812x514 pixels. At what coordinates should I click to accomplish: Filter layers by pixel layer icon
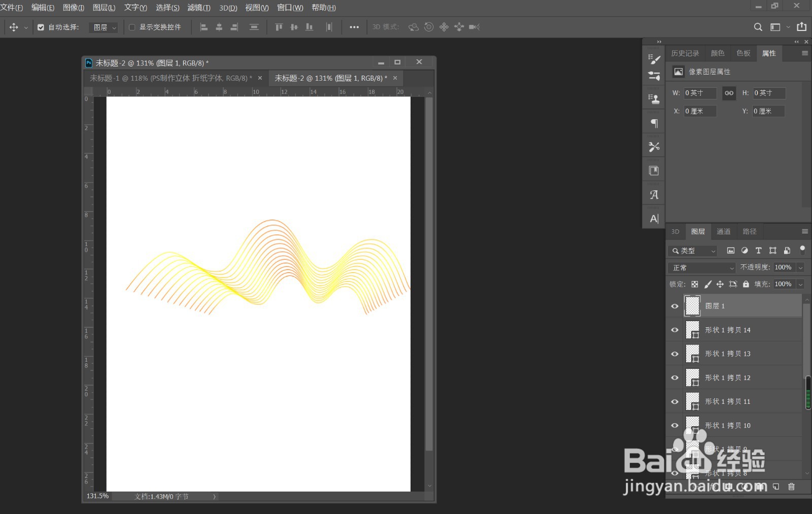pyautogui.click(x=731, y=251)
